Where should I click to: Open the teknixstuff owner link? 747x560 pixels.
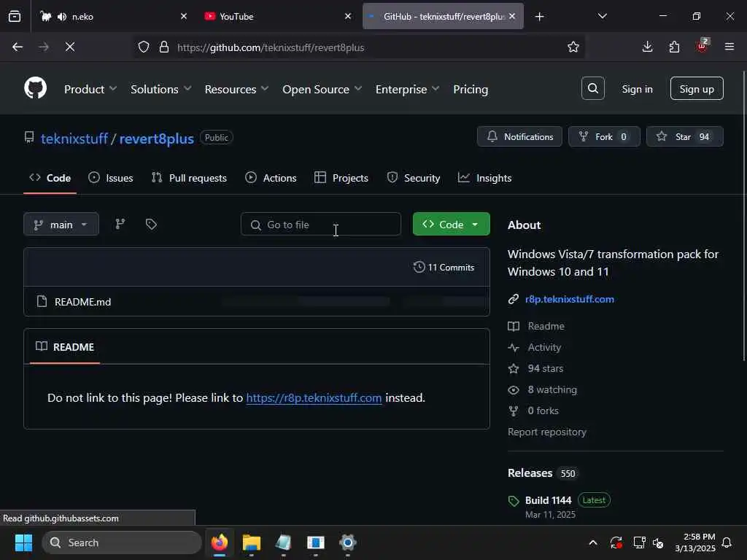74,139
